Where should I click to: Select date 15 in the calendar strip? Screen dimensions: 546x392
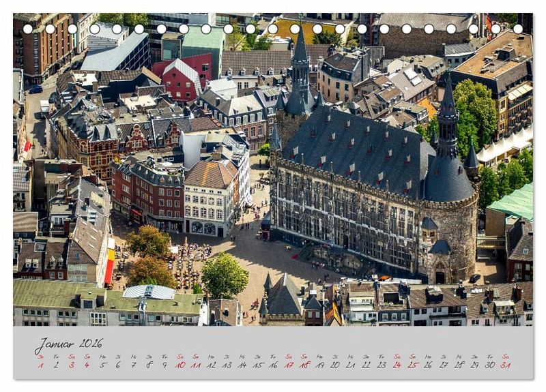click(258, 365)
